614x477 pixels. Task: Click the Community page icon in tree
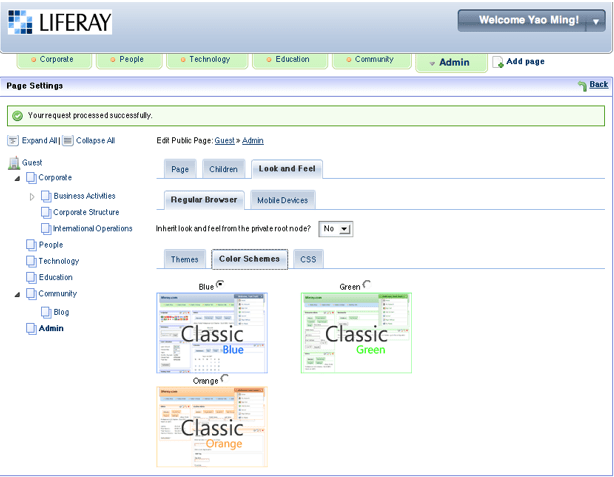(31, 294)
